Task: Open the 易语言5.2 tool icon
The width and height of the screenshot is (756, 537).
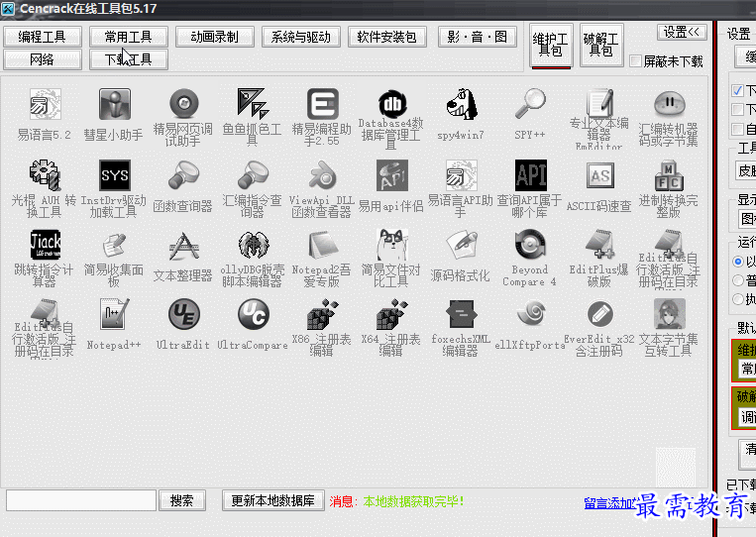Action: 45,105
